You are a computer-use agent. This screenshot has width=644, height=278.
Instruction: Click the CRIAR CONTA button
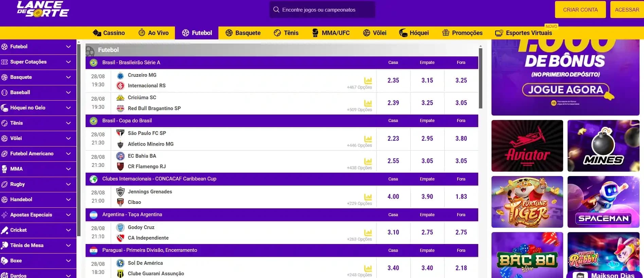tap(580, 10)
